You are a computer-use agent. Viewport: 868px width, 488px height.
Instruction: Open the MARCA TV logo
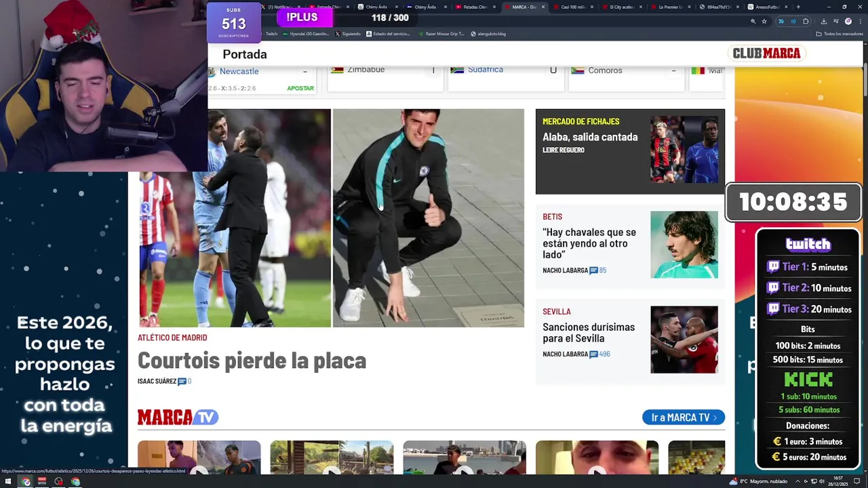[178, 418]
